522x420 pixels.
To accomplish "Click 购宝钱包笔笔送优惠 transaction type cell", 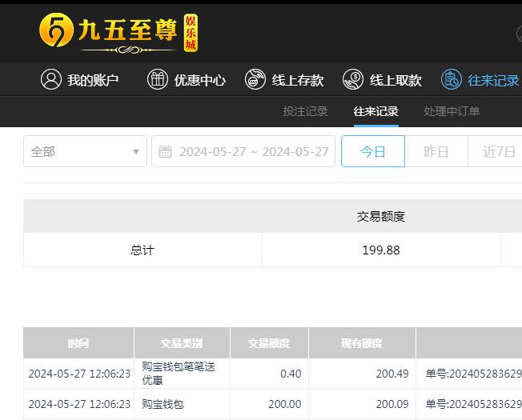I will [182, 374].
